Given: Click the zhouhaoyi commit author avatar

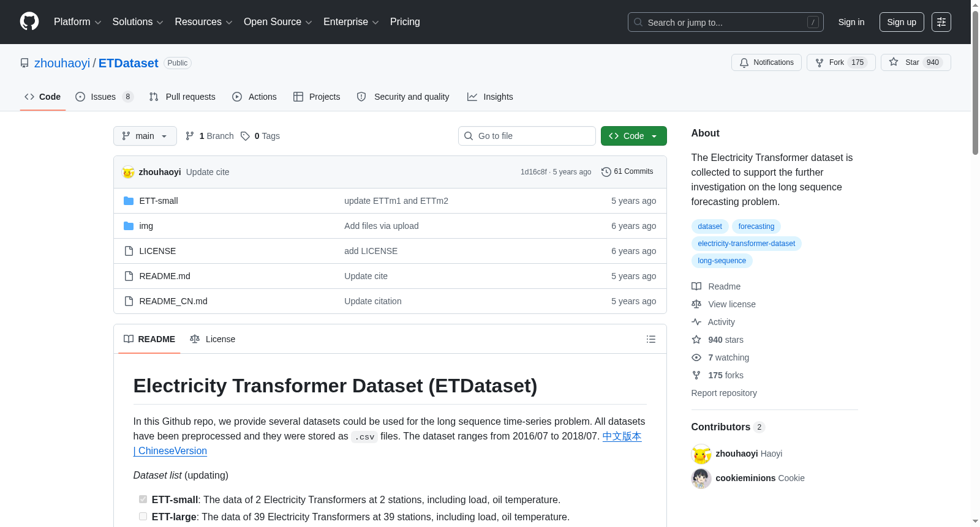Looking at the screenshot, I should pos(128,172).
